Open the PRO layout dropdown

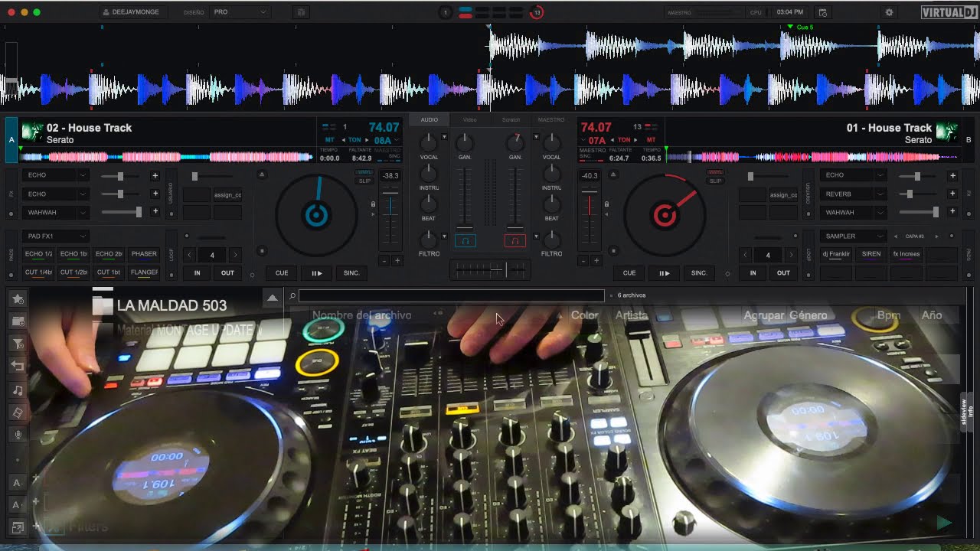pos(240,12)
